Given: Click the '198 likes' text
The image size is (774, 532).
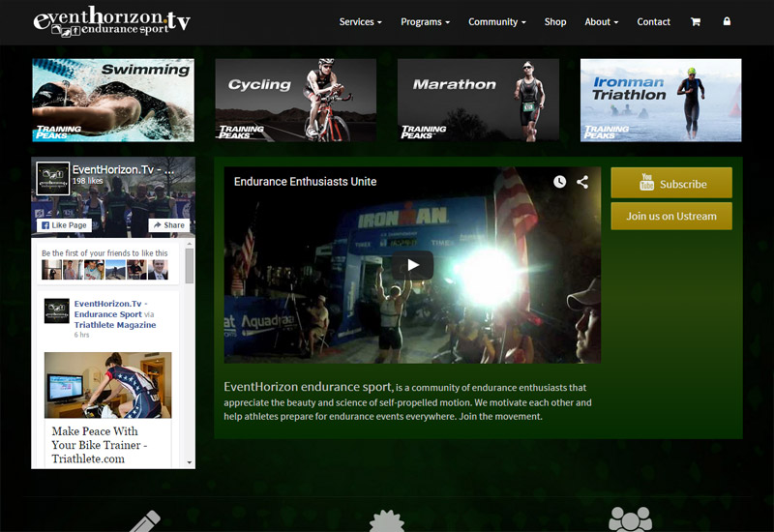Looking at the screenshot, I should (x=87, y=181).
